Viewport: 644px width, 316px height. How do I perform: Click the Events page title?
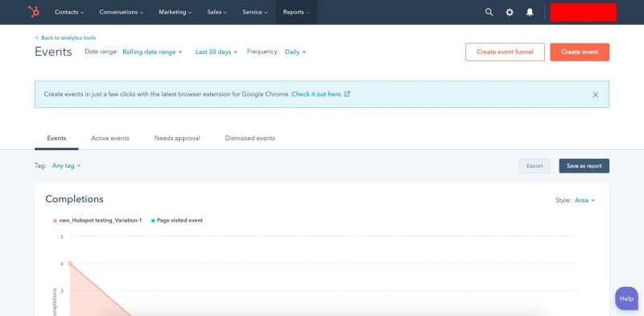53,52
